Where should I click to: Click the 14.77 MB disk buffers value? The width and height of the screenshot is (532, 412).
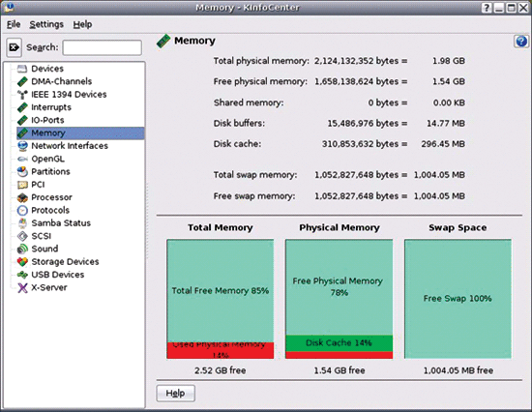tap(446, 124)
